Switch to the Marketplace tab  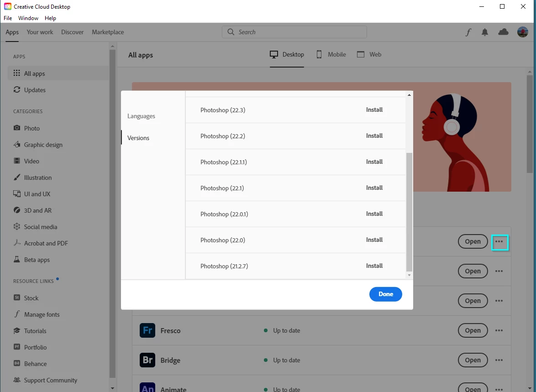coord(108,32)
